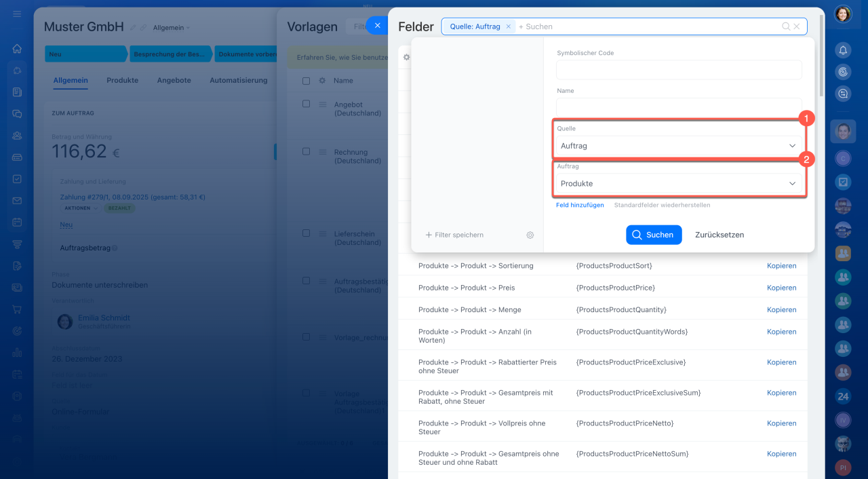Check the Vorlage Auftragsbestätigung row checkbox

coord(306,393)
